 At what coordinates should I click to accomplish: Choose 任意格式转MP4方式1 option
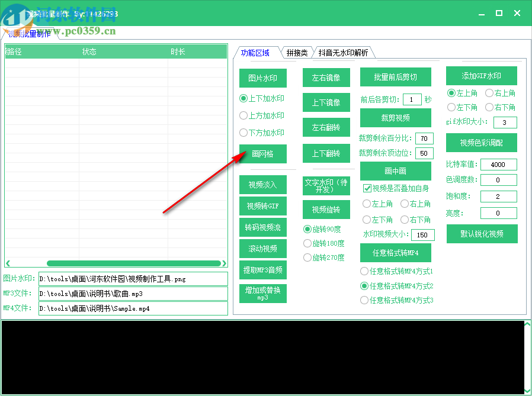coord(396,271)
